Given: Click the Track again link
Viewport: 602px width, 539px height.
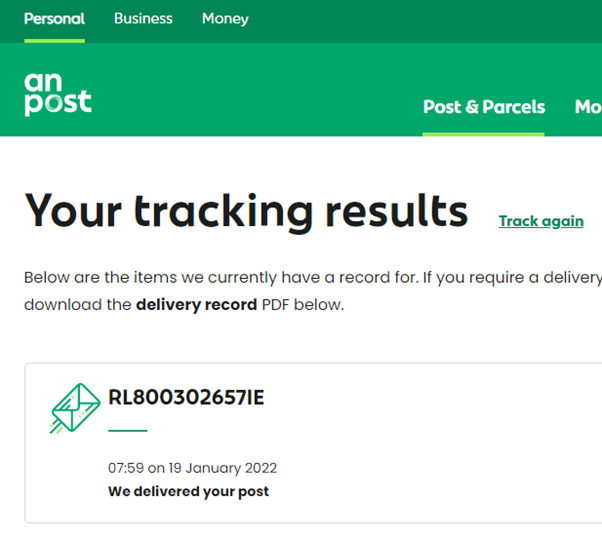Looking at the screenshot, I should [x=541, y=221].
